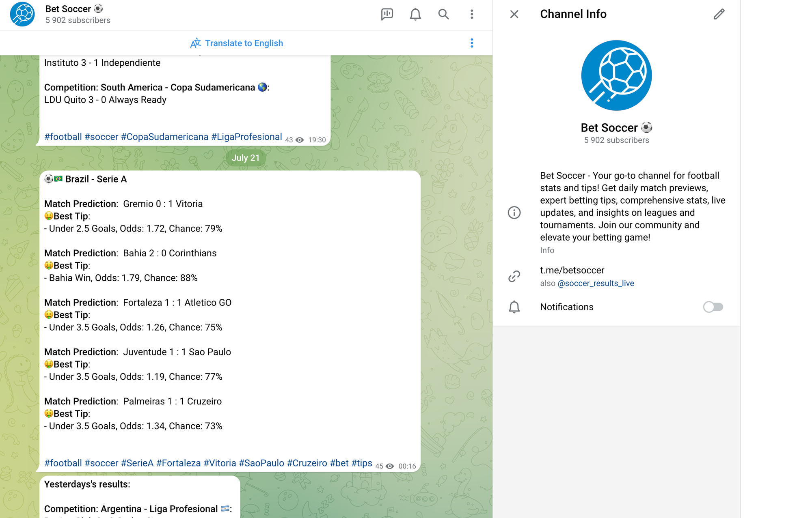The height and width of the screenshot is (518, 812).
Task: Click the t.me/betsoccer channel link
Action: coord(572,270)
